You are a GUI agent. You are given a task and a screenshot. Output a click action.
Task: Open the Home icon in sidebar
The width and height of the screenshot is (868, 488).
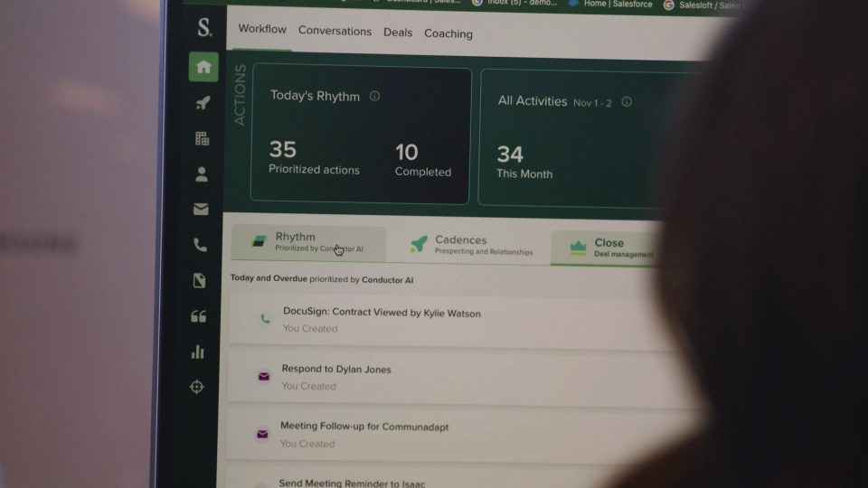[203, 67]
